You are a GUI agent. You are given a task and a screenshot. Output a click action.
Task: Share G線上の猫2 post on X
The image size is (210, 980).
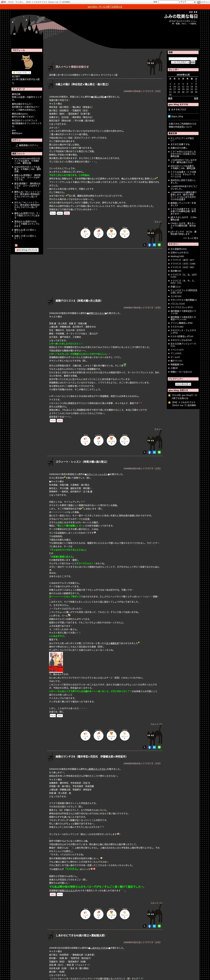point(144,245)
